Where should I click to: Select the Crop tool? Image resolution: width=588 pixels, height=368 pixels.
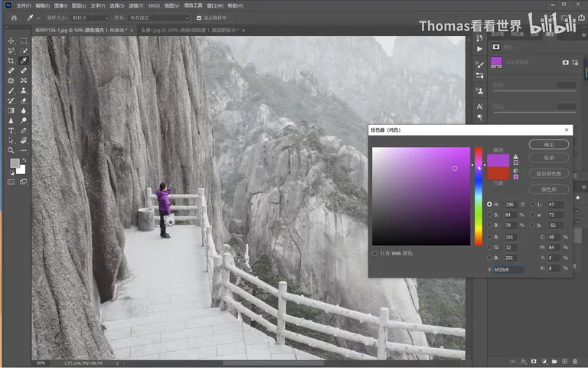point(11,61)
